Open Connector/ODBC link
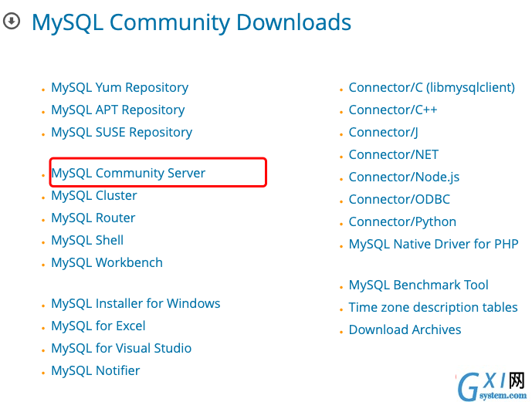Viewport: 532px width, 402px height. (x=399, y=199)
